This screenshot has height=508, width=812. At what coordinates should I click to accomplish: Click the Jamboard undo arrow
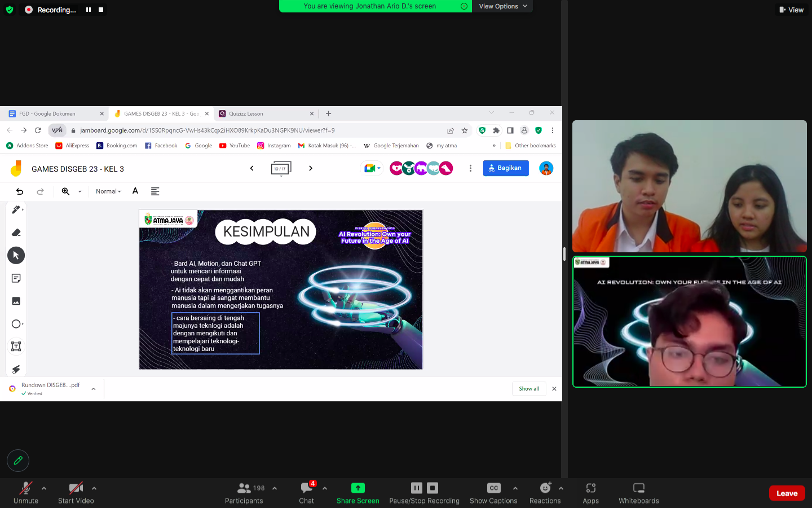pos(20,191)
